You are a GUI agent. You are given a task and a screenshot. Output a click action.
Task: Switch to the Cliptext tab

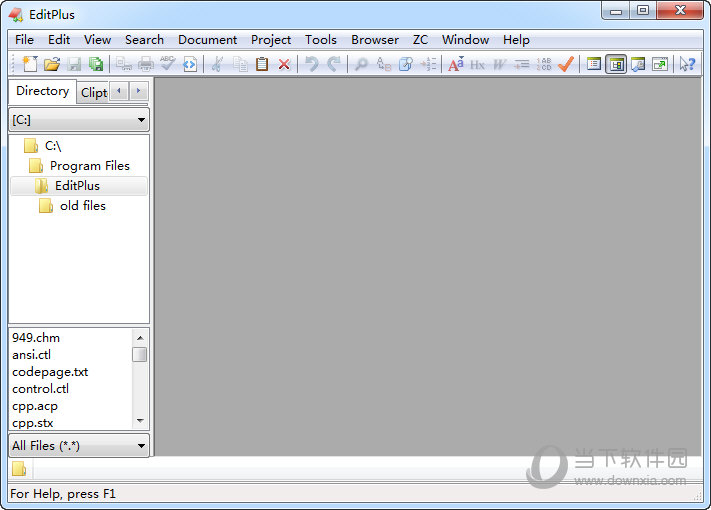[x=93, y=93]
